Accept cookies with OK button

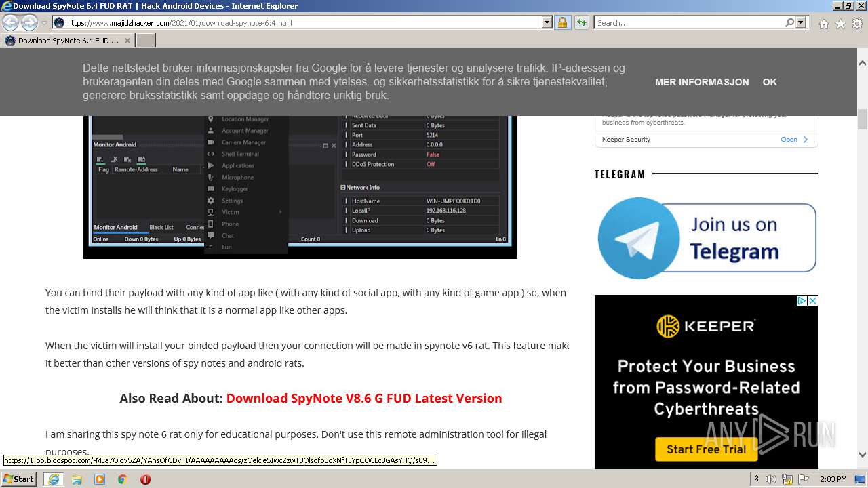770,82
